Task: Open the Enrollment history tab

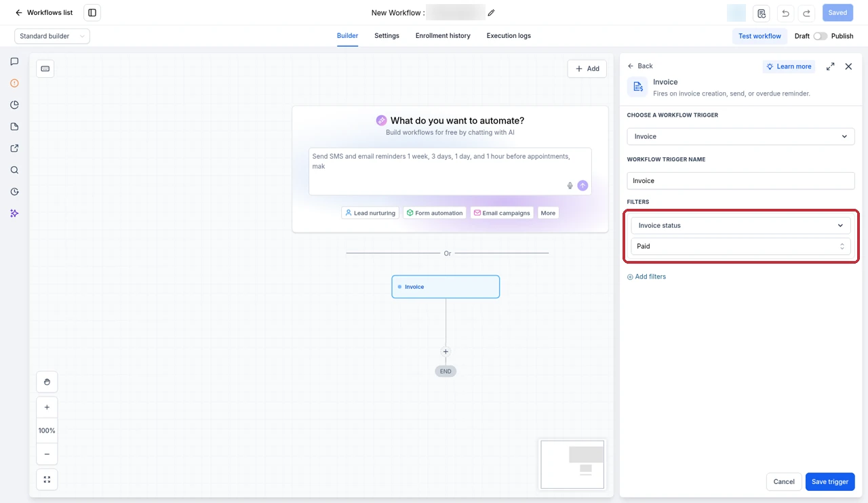Action: pos(443,36)
